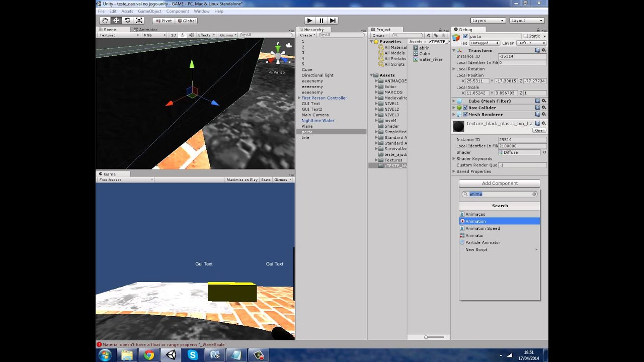Toggle 2D scene view mode
This screenshot has height=362, width=644.
point(174,35)
